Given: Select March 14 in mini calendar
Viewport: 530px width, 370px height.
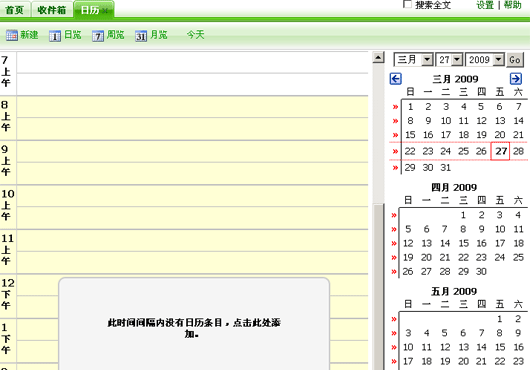Looking at the screenshot, I should (518, 121).
